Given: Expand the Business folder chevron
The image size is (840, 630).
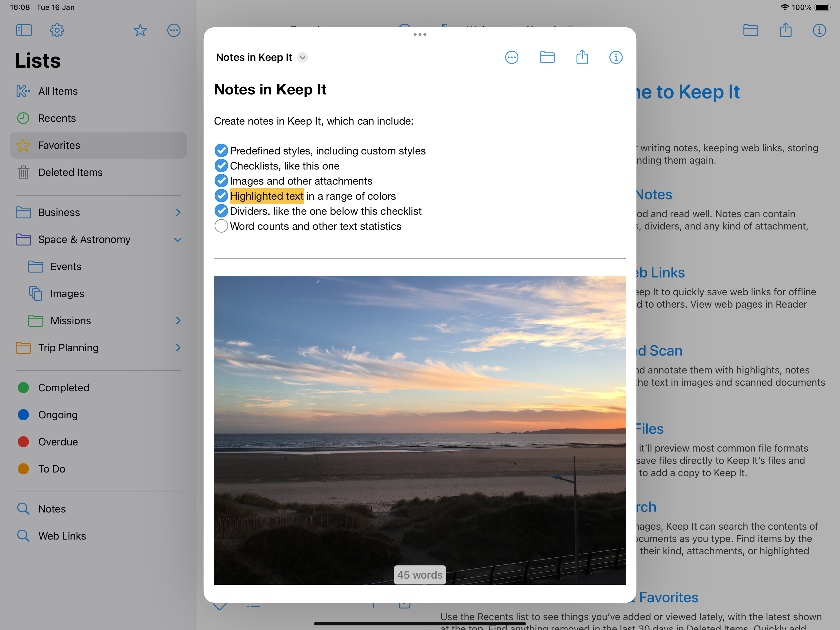Looking at the screenshot, I should 178,212.
